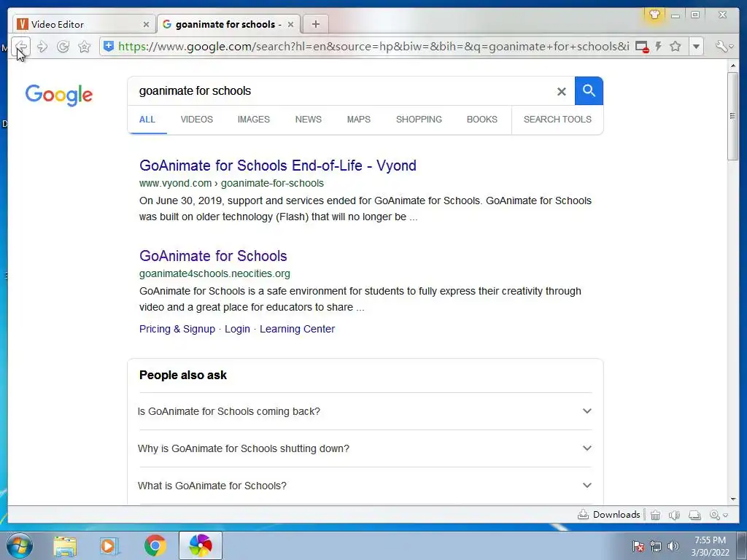747x560 pixels.
Task: Clear the search box with X
Action: tap(562, 91)
